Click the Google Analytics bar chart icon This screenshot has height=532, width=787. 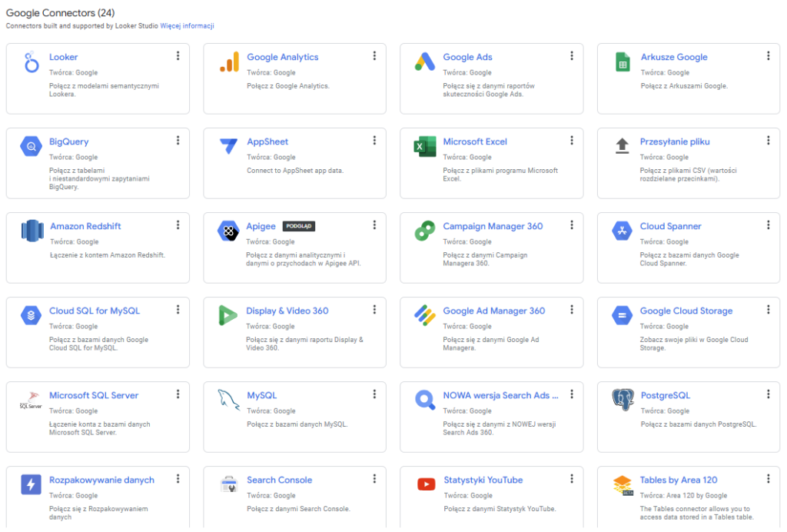228,62
